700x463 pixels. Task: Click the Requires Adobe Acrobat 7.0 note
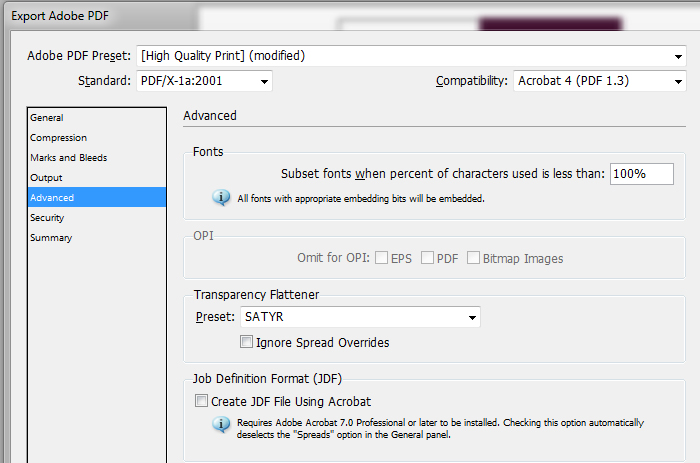click(x=440, y=429)
